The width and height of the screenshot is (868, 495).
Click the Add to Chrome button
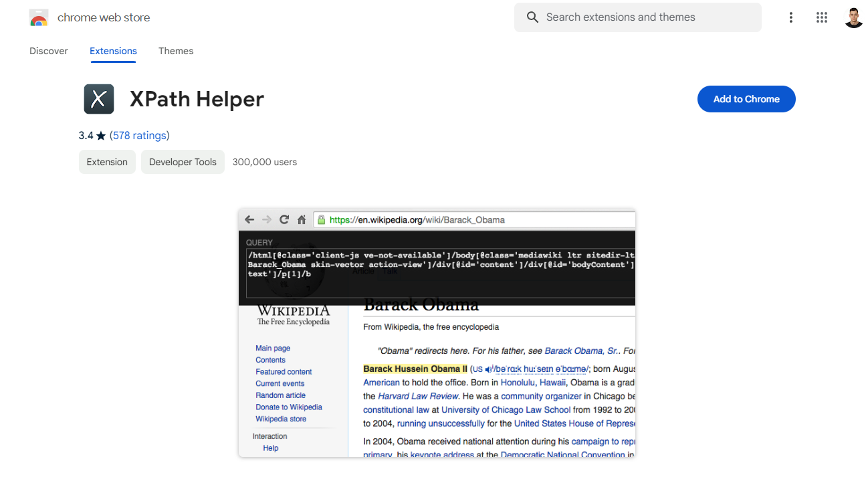746,99
